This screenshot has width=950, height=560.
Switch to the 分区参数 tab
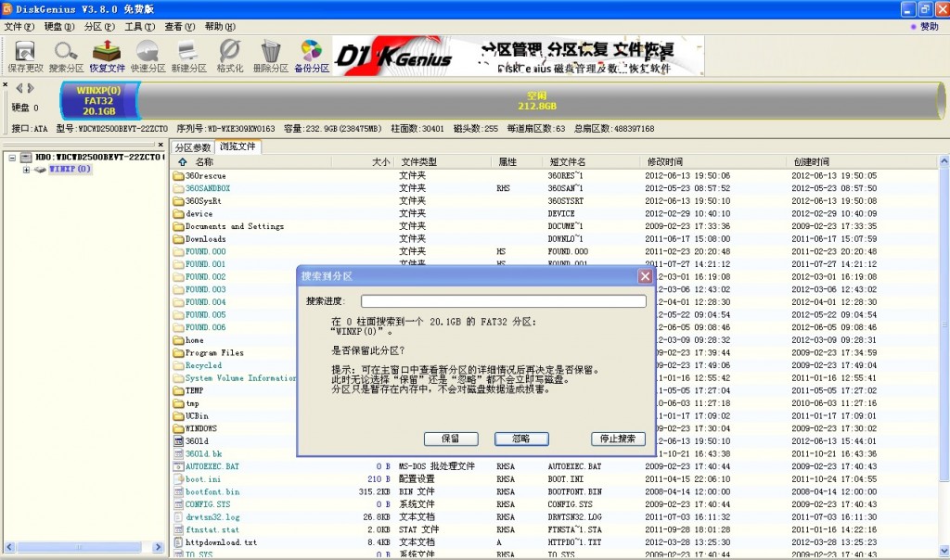[192, 146]
